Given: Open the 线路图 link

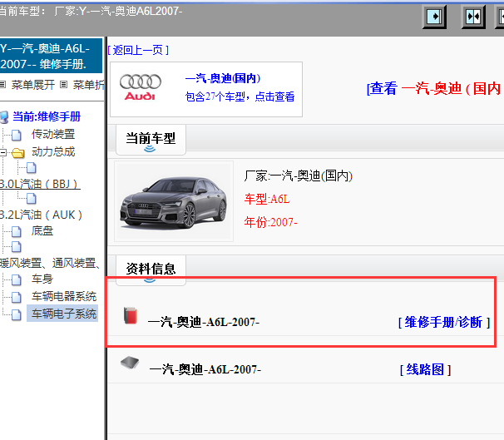Looking at the screenshot, I should click(x=425, y=369).
